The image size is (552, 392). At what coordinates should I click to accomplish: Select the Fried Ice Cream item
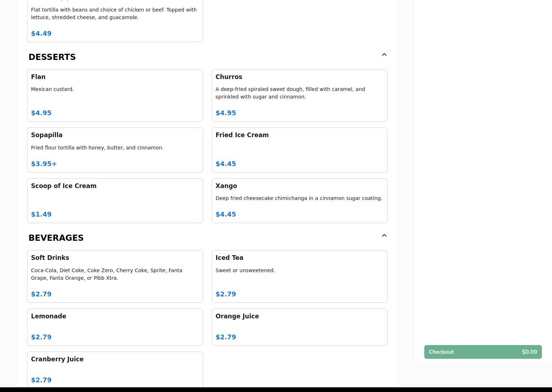(299, 150)
